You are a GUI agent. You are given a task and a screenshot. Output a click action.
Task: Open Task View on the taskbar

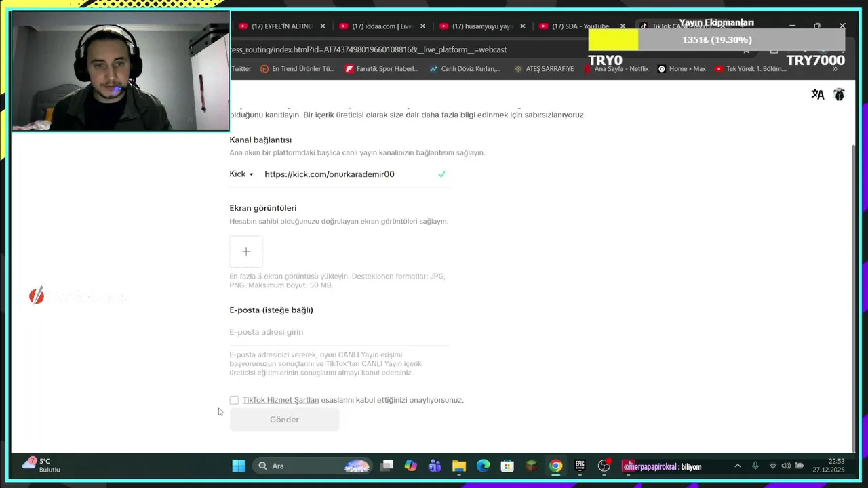(387, 466)
